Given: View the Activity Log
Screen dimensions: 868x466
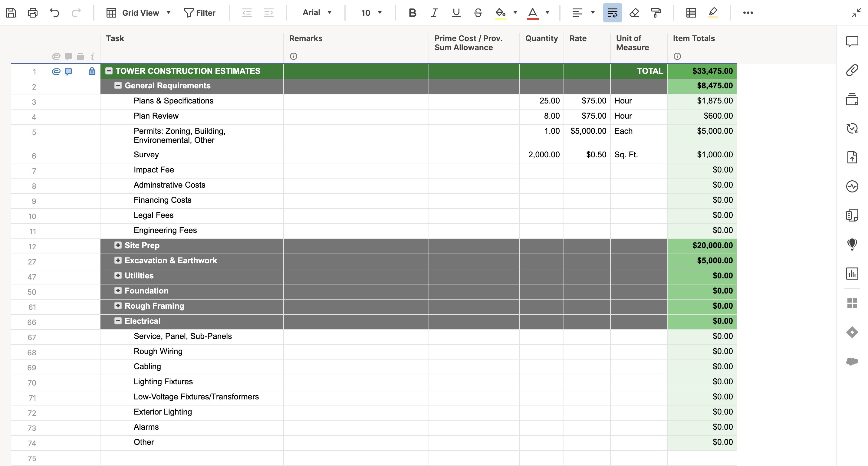Looking at the screenshot, I should 853,186.
